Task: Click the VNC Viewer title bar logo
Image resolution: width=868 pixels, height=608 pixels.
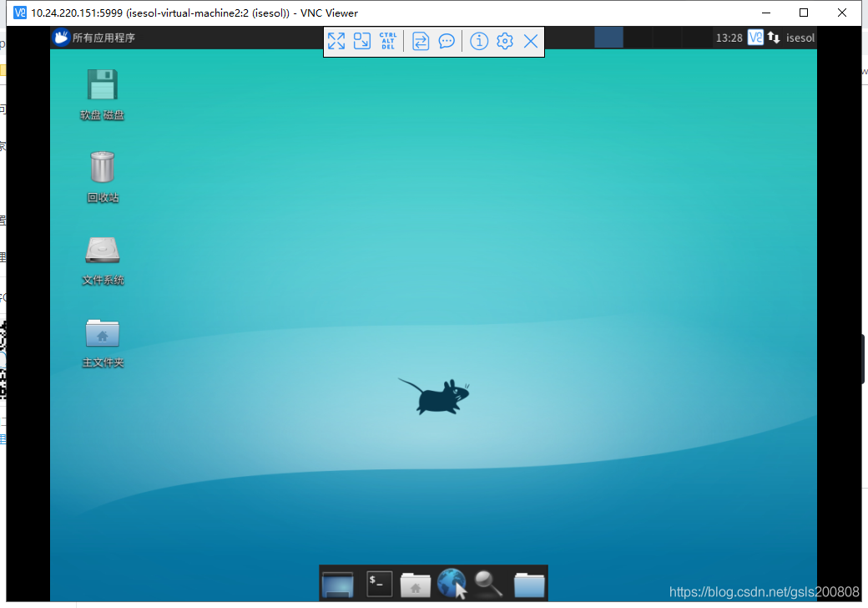Action: click(20, 13)
